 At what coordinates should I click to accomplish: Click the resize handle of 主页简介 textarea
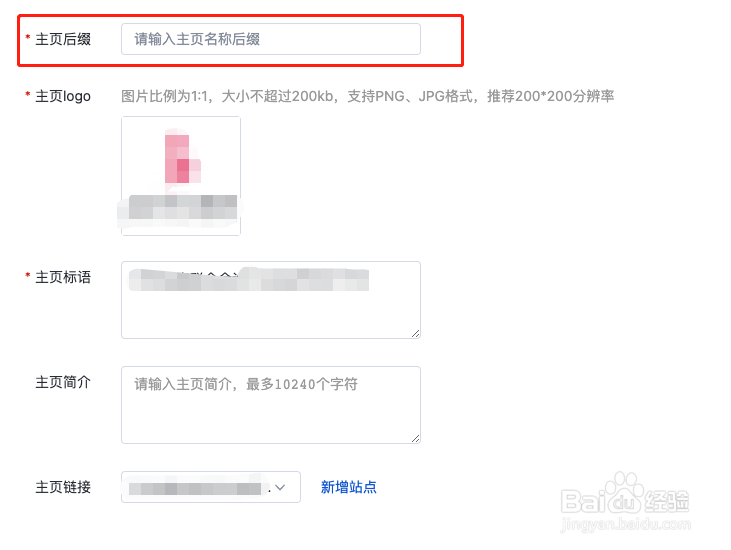click(415, 439)
